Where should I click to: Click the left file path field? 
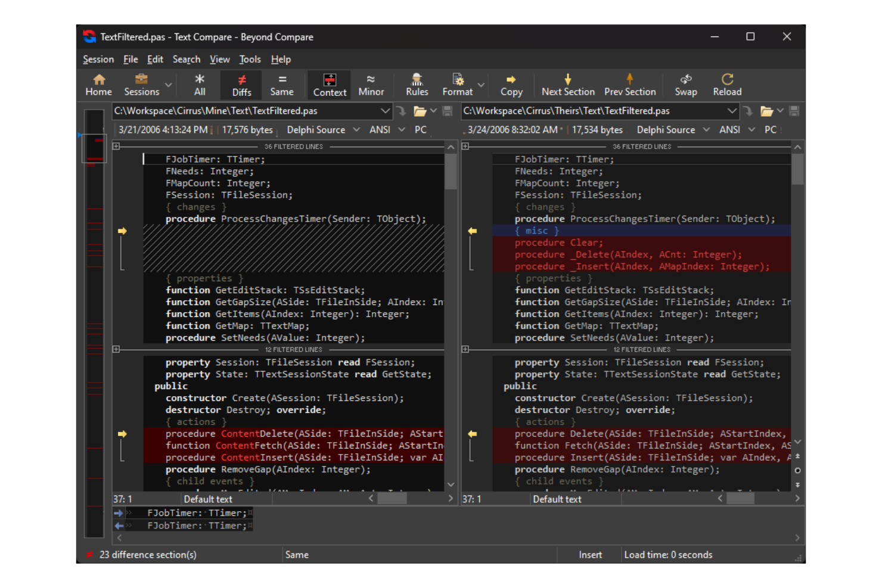246,111
